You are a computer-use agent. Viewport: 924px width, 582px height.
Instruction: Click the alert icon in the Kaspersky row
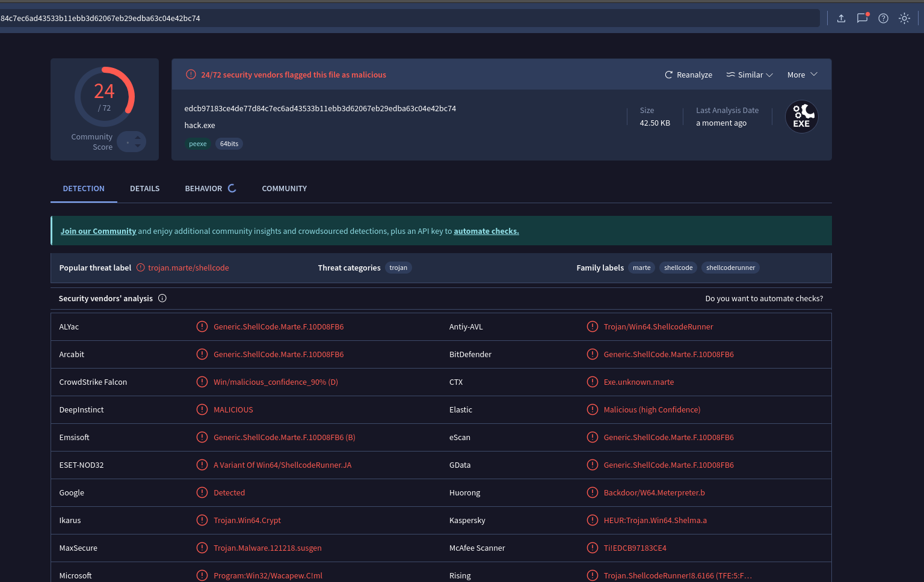pos(593,520)
